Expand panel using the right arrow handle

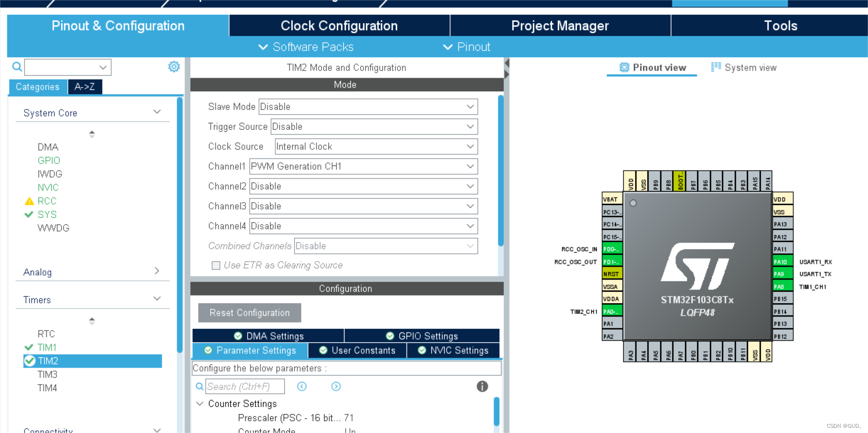[x=507, y=74]
